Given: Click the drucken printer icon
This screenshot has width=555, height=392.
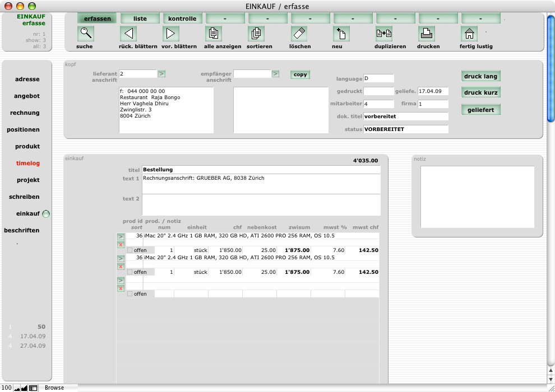Looking at the screenshot, I should click(x=427, y=34).
